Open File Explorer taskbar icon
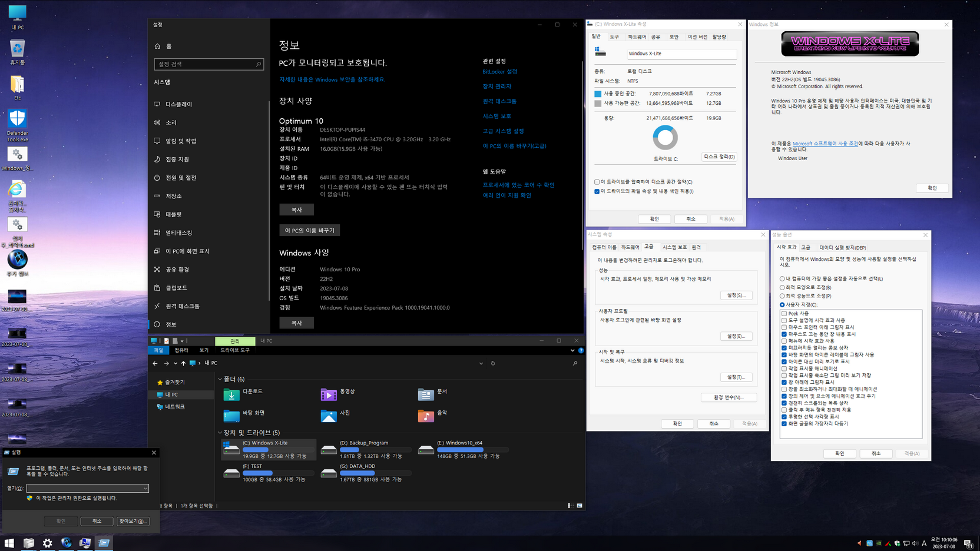The width and height of the screenshot is (980, 551). 28,543
